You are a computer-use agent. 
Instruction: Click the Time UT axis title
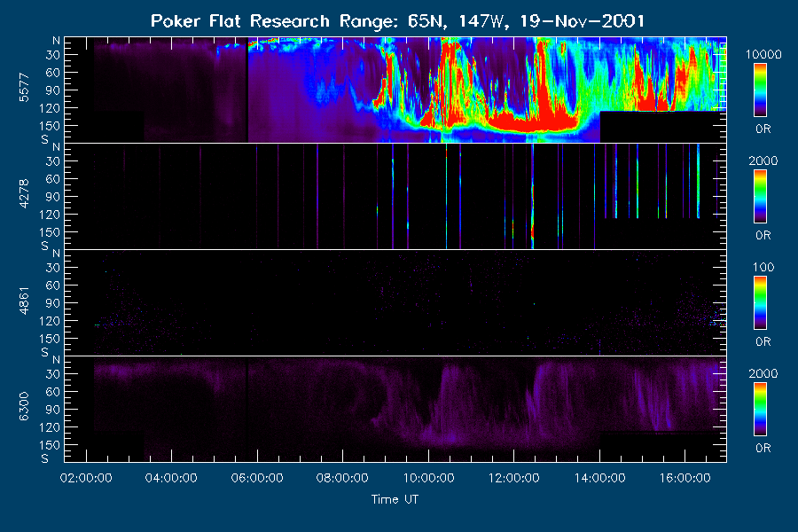click(x=395, y=499)
